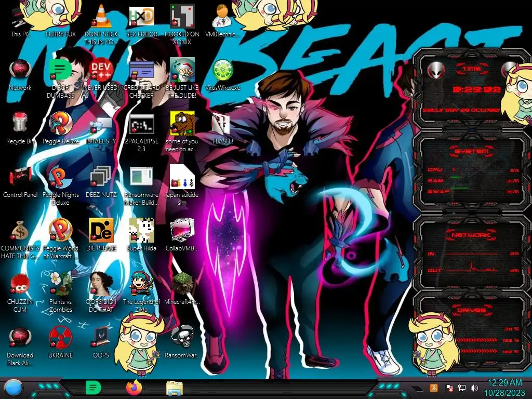Image resolution: width=532 pixels, height=399 pixels.
Task: Click the DRIVES widget header
Action: pyautogui.click(x=472, y=310)
